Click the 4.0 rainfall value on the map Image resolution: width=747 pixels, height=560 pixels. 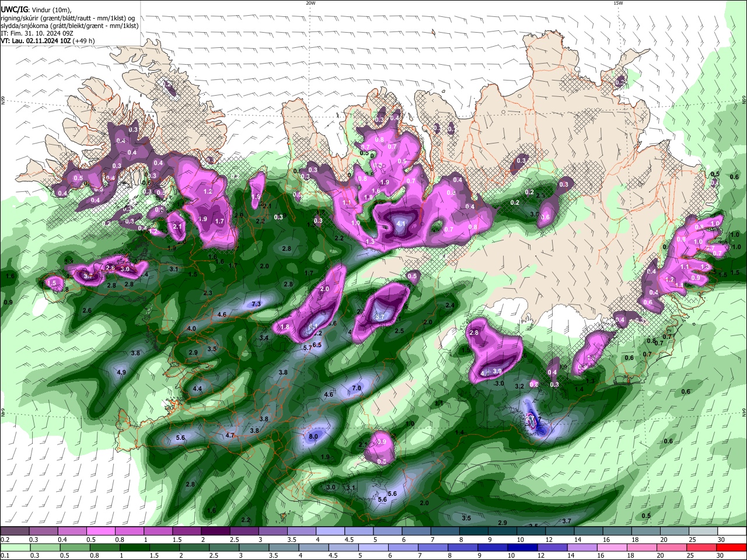pos(191,328)
